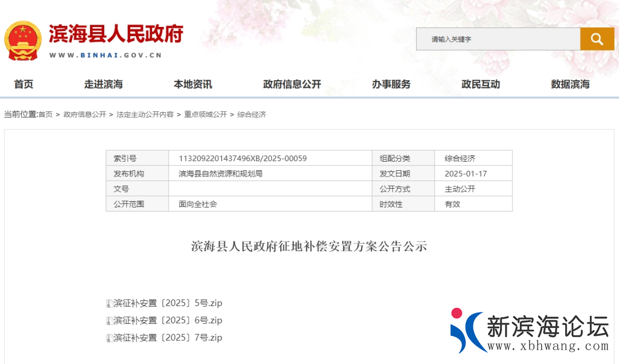Click 首页 in the breadcrumb trail
Screen dimensions: 619x364
[x=45, y=115]
